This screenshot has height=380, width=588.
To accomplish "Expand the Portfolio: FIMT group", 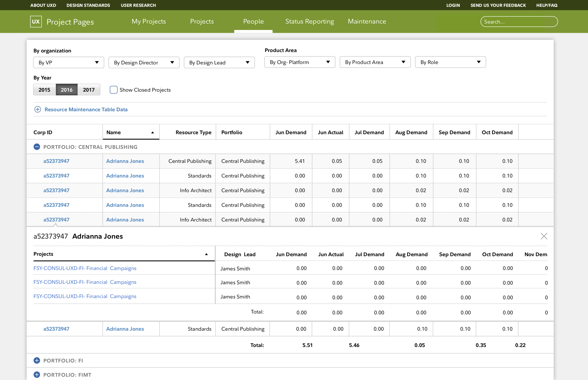I will [x=37, y=375].
